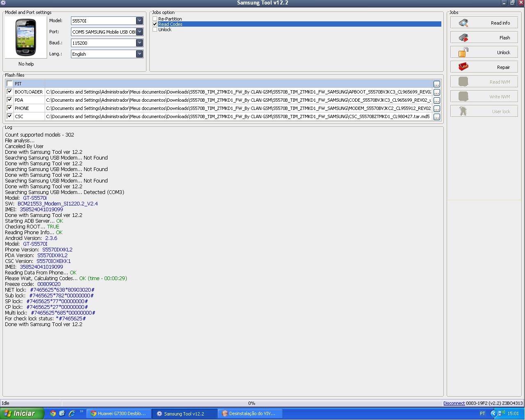Screen dimensions: 525x420
Task: Click the Read info magnifier icon
Action: coord(463,23)
